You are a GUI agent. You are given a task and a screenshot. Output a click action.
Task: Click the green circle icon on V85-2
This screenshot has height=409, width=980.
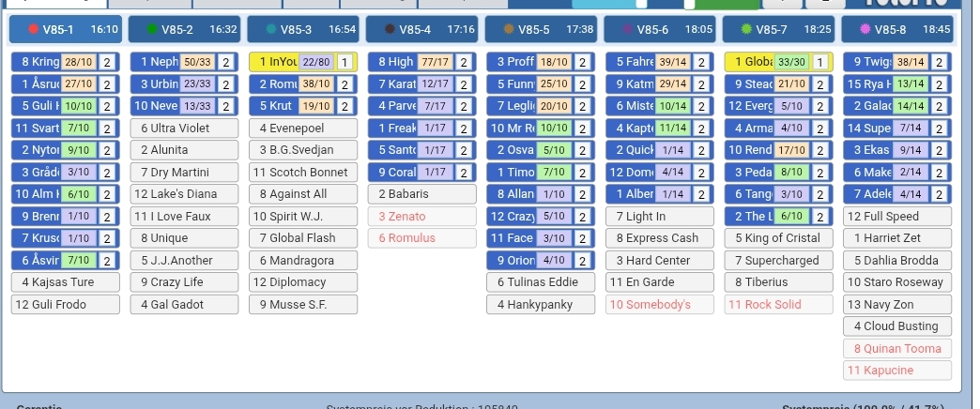[152, 30]
